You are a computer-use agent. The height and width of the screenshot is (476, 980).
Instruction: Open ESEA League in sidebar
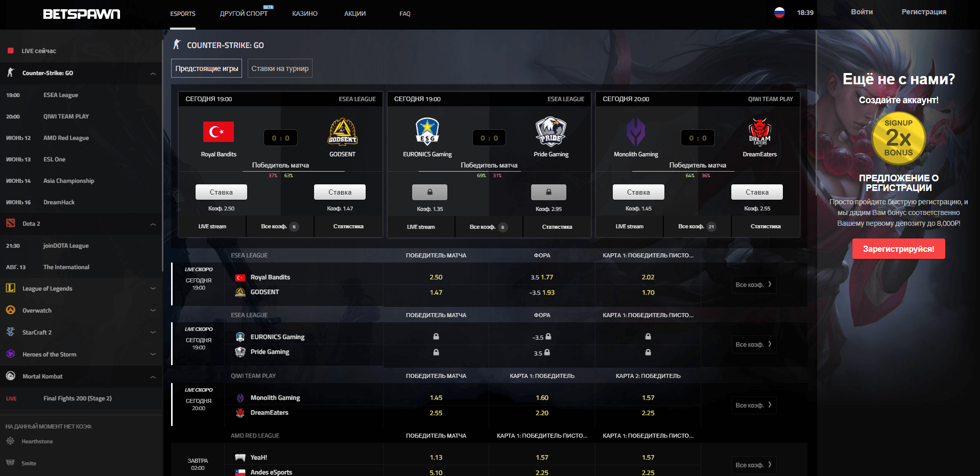[61, 95]
